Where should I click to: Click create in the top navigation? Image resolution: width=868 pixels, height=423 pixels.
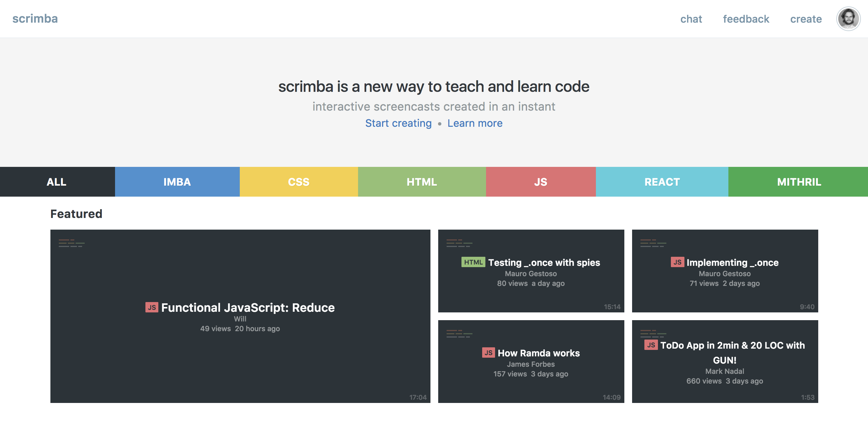click(x=806, y=19)
